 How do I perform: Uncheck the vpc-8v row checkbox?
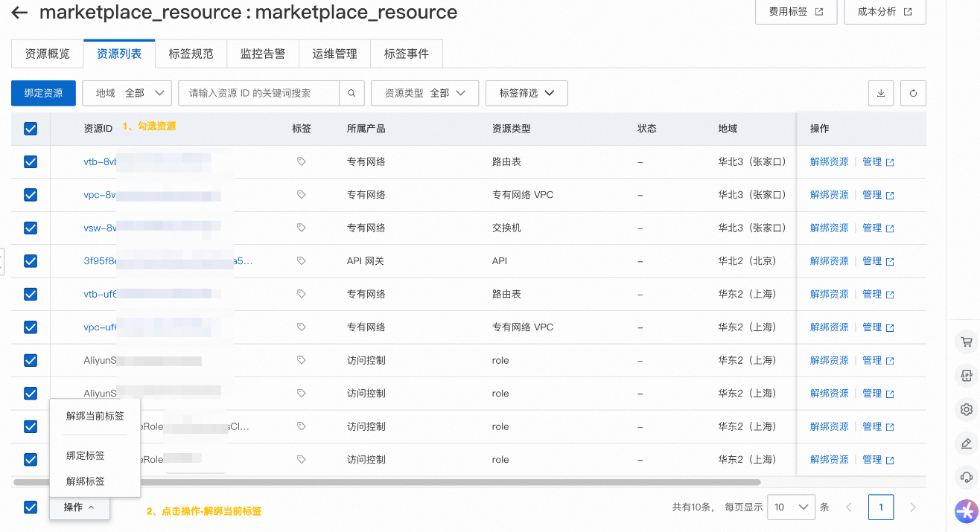[x=31, y=195]
